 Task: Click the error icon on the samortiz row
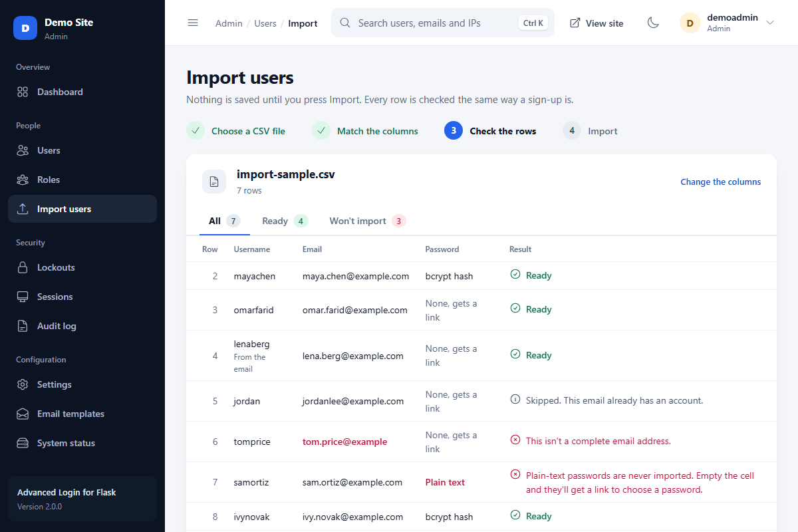(515, 475)
